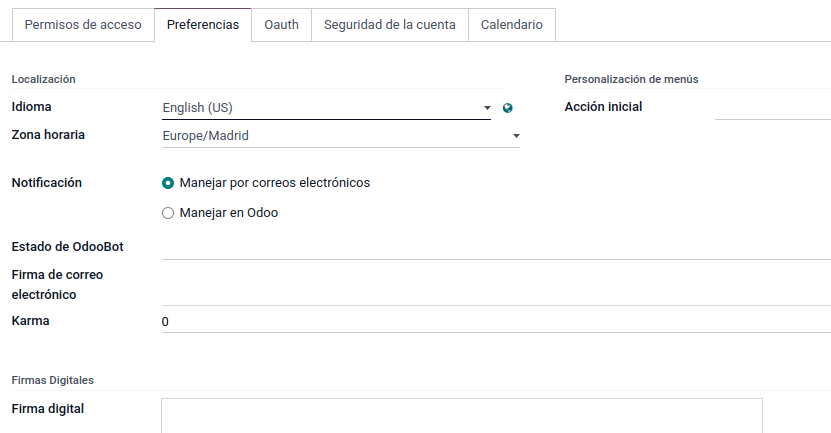Expand the Zona horaria dropdown arrow
This screenshot has width=831, height=433.
click(x=516, y=136)
